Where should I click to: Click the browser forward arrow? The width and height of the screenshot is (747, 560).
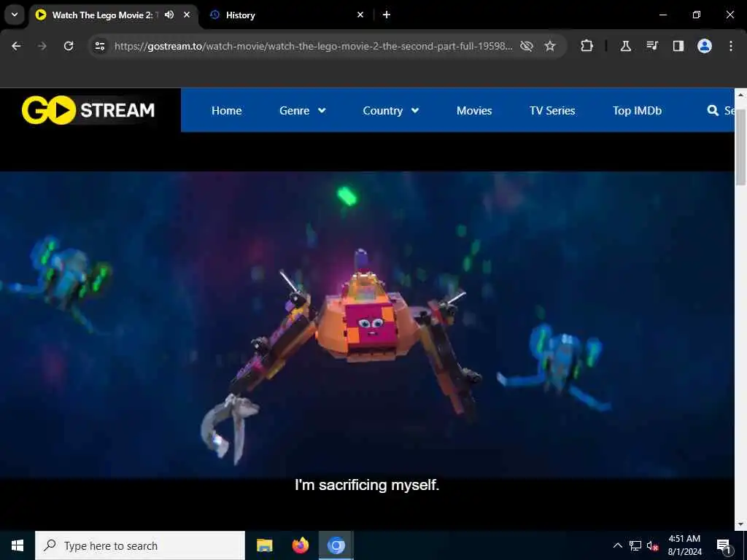pos(42,46)
